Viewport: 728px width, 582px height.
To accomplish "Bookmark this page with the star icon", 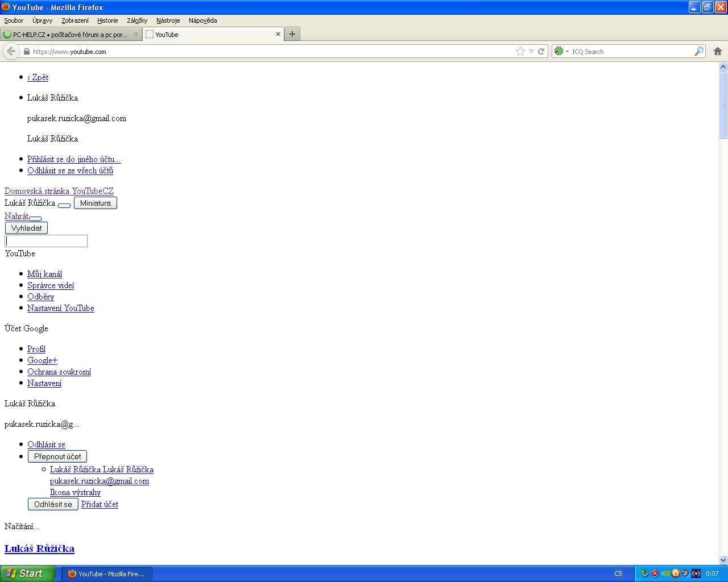I will (520, 51).
